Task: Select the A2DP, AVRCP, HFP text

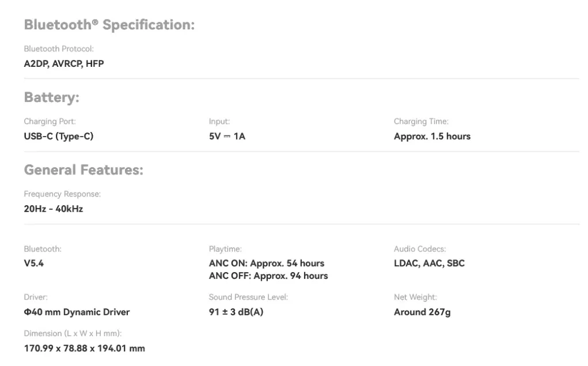Action: point(64,63)
